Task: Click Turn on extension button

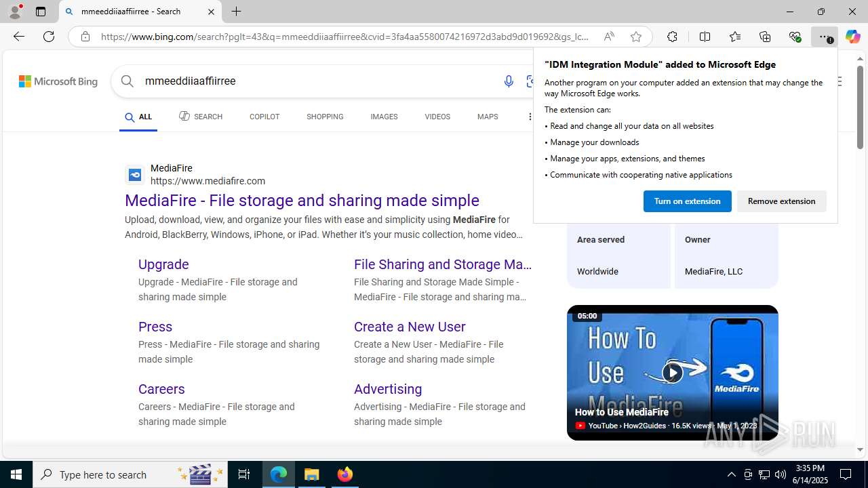Action: point(687,201)
